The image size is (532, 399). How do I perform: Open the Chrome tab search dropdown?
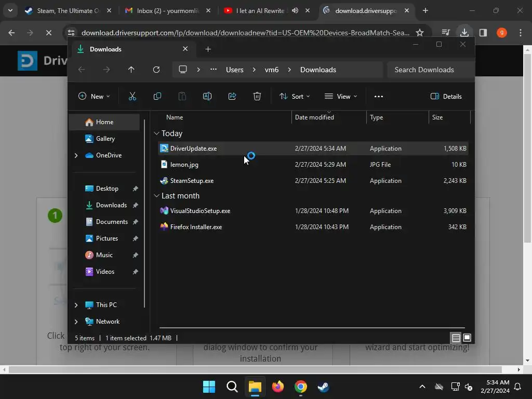10,10
